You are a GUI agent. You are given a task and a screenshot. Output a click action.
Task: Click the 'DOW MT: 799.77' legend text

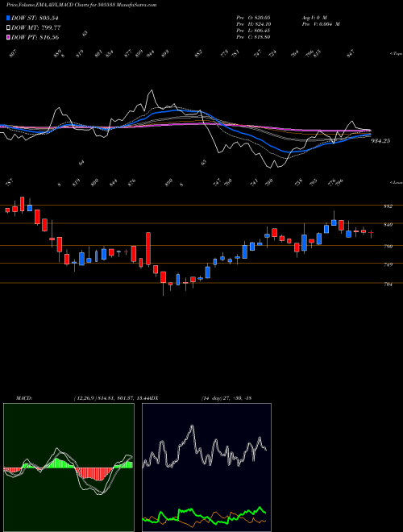click(36, 28)
